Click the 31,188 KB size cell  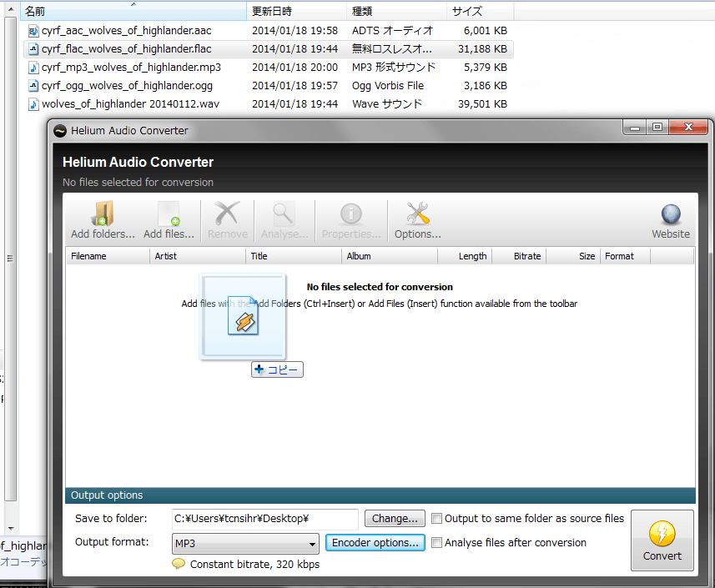pos(482,48)
